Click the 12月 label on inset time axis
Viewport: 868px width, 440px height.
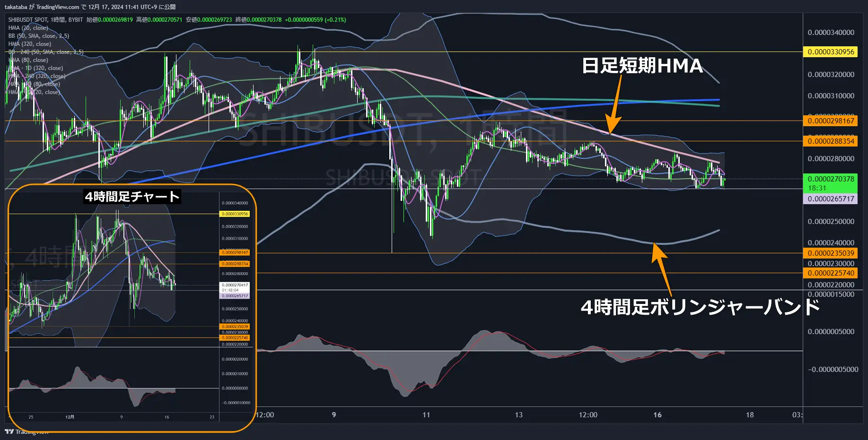[x=70, y=417]
